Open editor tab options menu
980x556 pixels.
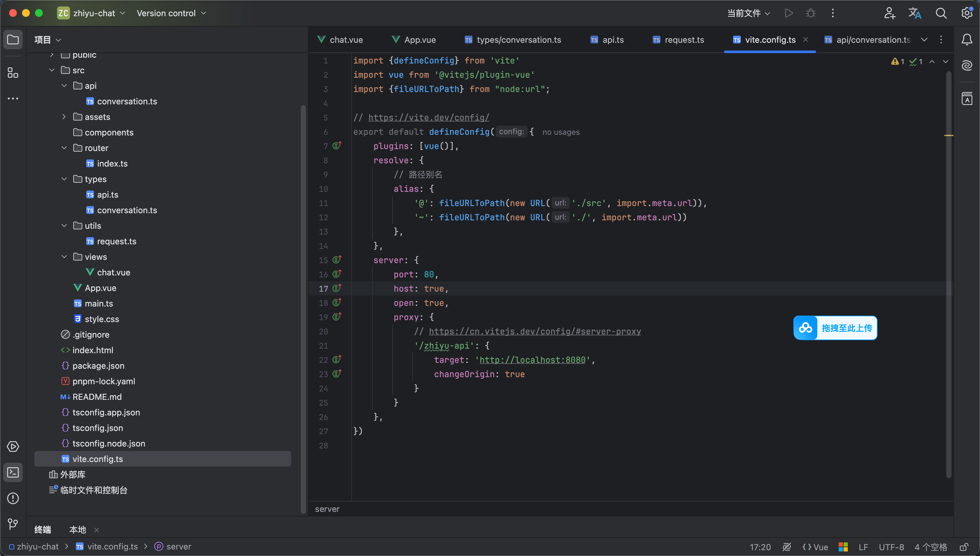pos(941,40)
